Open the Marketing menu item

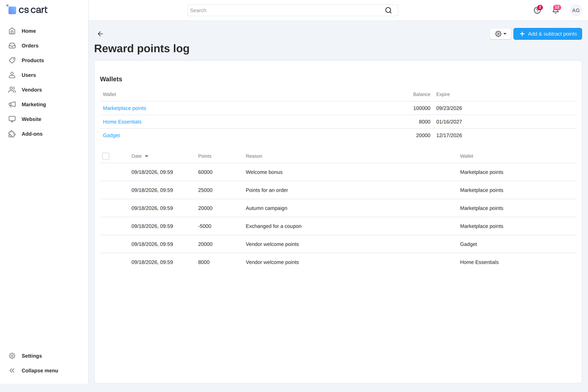coord(34,104)
